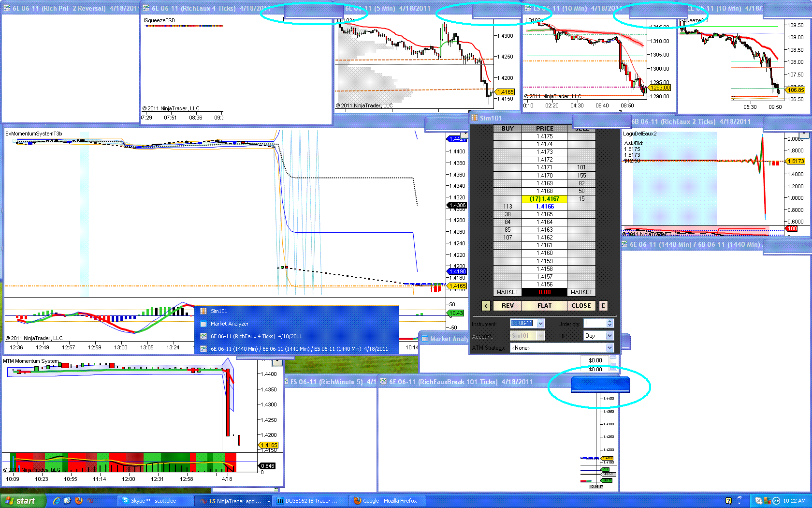Click the Order qty input field
This screenshot has height=508, width=812.
click(594, 323)
